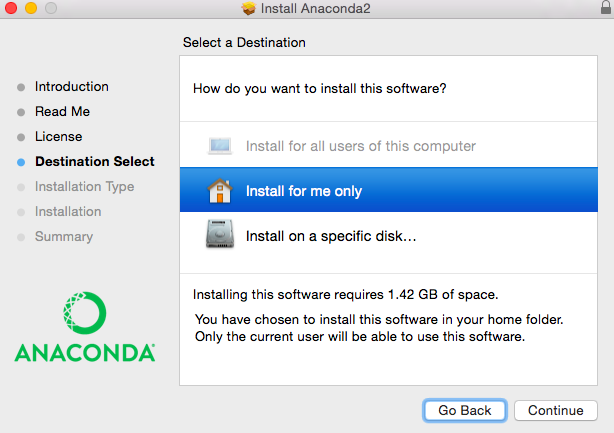Click the yellow minimize window button

[31, 8]
